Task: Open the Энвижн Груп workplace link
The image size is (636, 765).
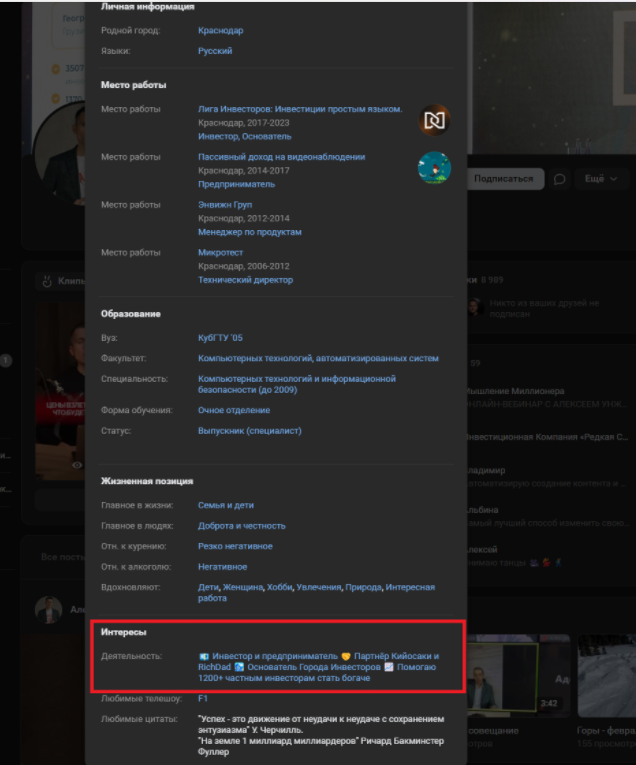Action: point(225,204)
